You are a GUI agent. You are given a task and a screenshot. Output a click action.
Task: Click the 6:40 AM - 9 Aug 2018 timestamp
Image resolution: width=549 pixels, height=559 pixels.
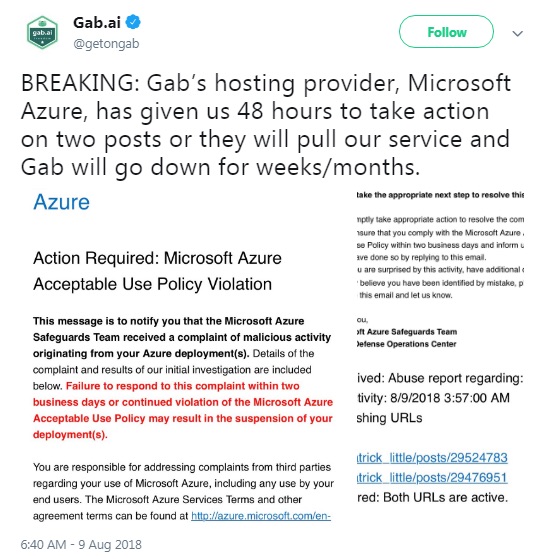(81, 544)
